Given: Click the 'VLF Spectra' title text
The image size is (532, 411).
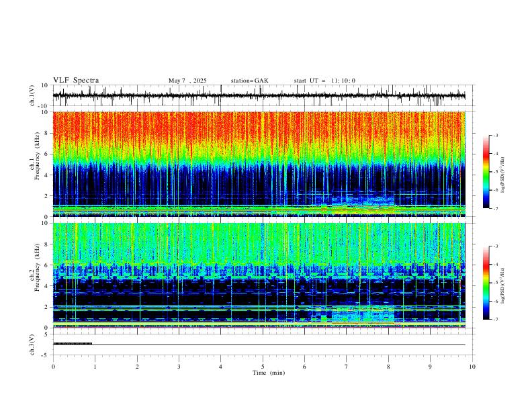Looking at the screenshot, I should pyautogui.click(x=76, y=81).
